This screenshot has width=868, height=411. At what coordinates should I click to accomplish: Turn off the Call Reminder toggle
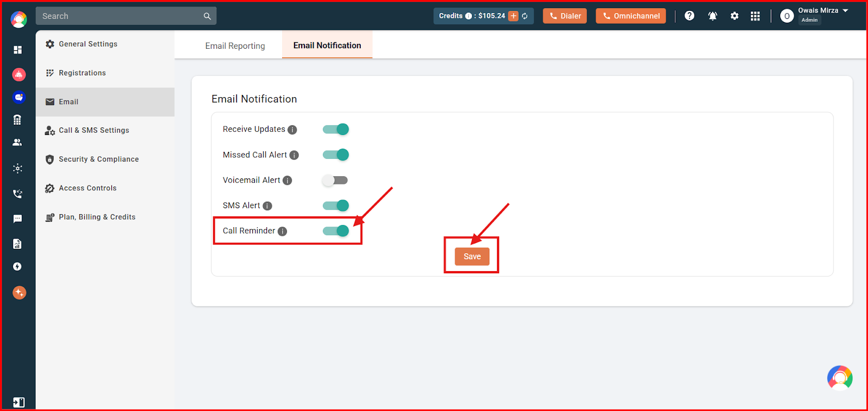click(336, 231)
